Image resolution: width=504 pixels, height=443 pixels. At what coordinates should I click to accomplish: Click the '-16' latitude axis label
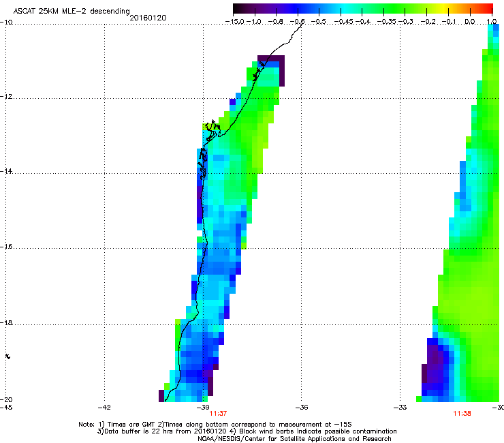[x=6, y=247]
